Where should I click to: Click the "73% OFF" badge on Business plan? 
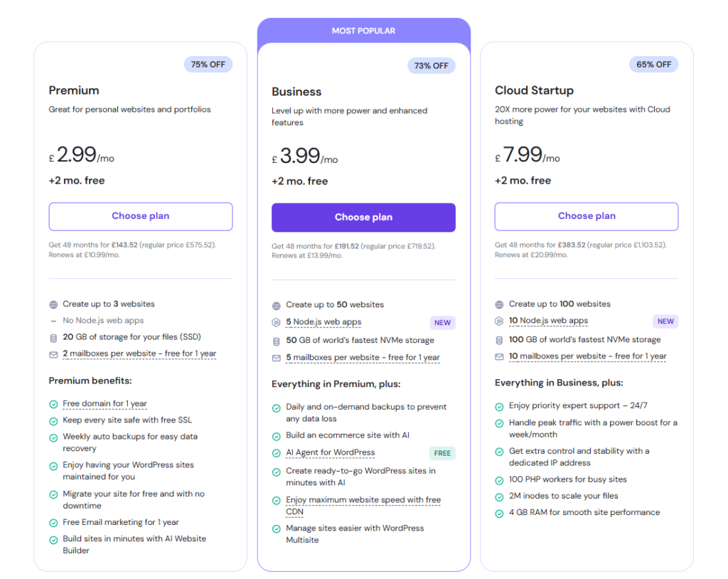[431, 65]
